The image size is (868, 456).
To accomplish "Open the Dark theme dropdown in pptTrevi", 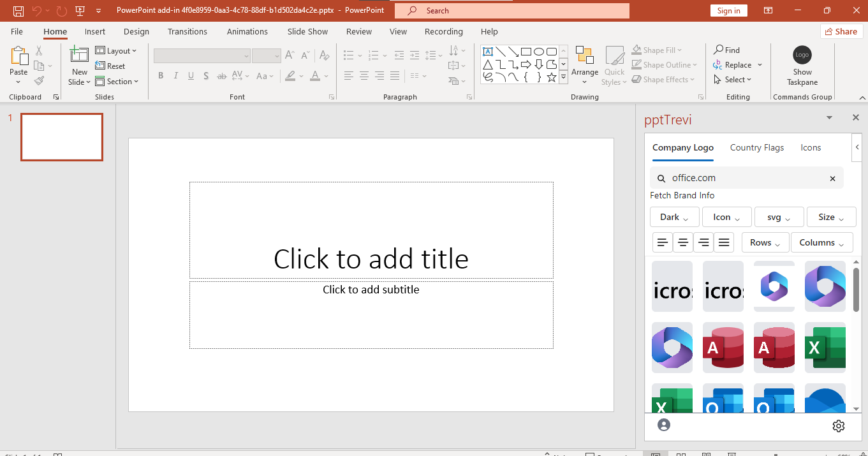I will 674,217.
